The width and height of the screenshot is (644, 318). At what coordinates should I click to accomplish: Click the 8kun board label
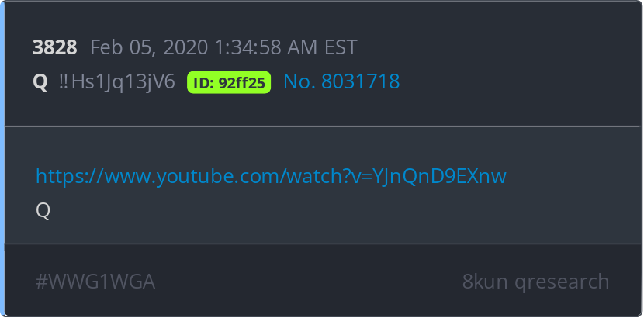pos(485,282)
